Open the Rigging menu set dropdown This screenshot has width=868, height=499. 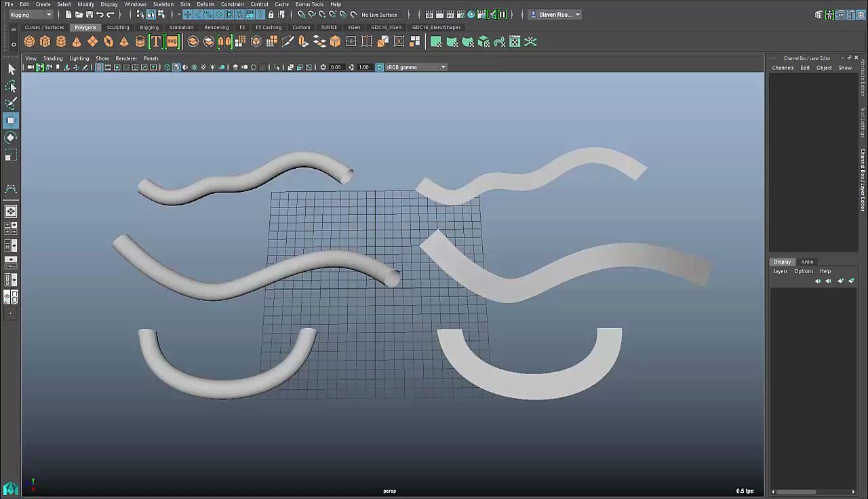[x=31, y=14]
